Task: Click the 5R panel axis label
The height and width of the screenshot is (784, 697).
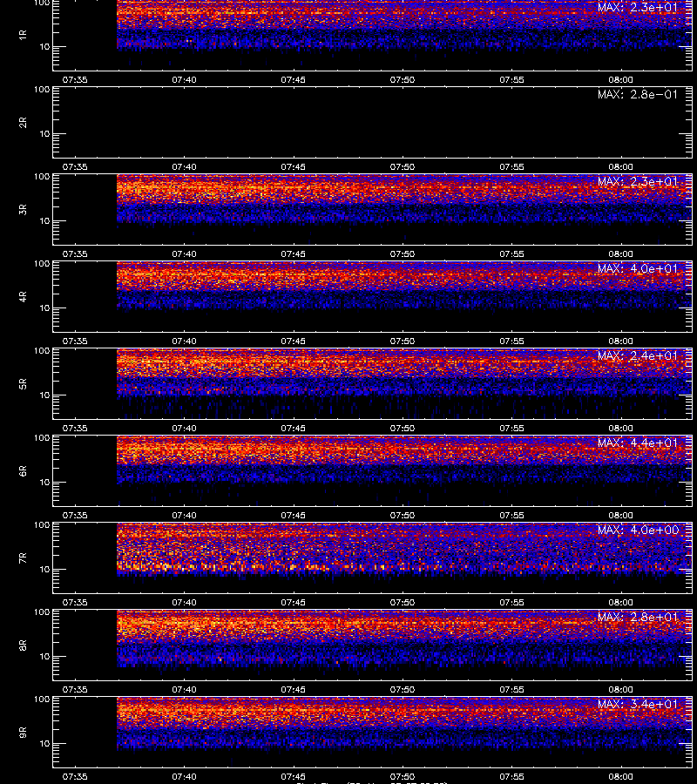Action: [23, 383]
